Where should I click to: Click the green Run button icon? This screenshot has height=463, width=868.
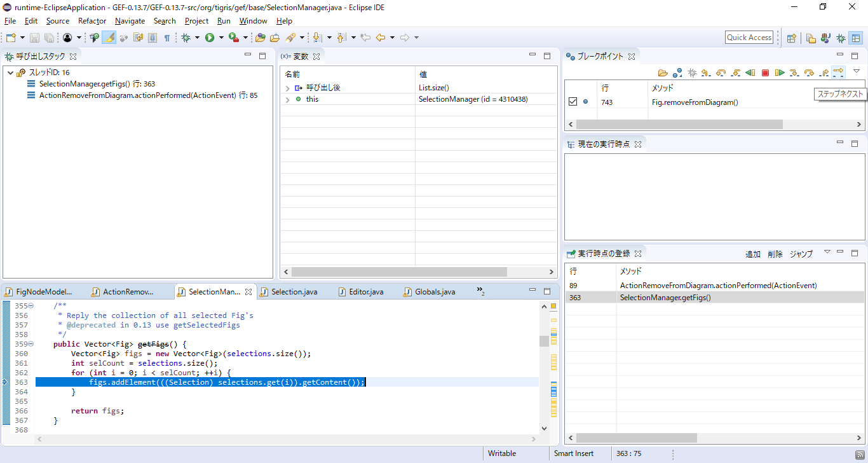click(209, 38)
